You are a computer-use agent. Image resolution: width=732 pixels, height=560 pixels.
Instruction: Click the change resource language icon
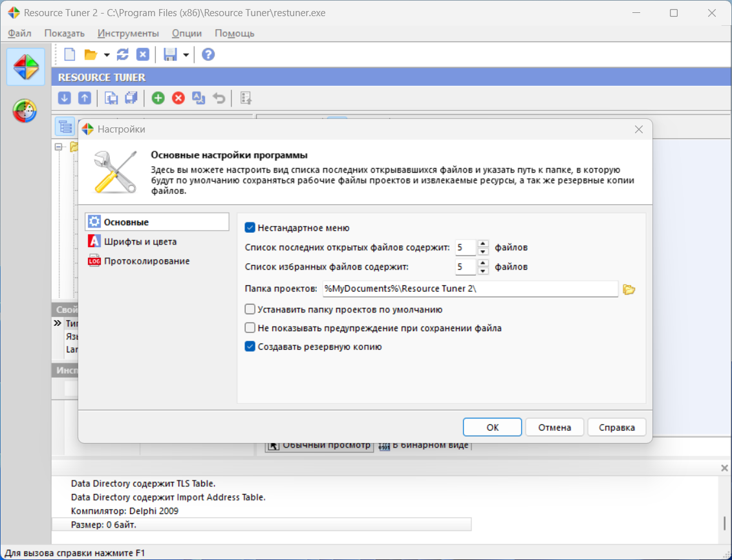pos(199,98)
